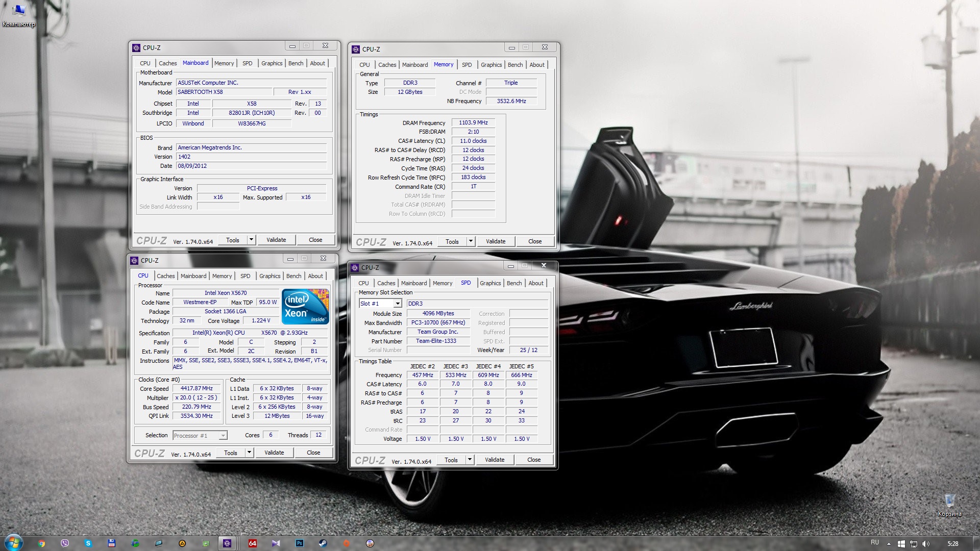This screenshot has height=551, width=980.
Task: Open the About tab in the SPD window
Action: tap(536, 283)
